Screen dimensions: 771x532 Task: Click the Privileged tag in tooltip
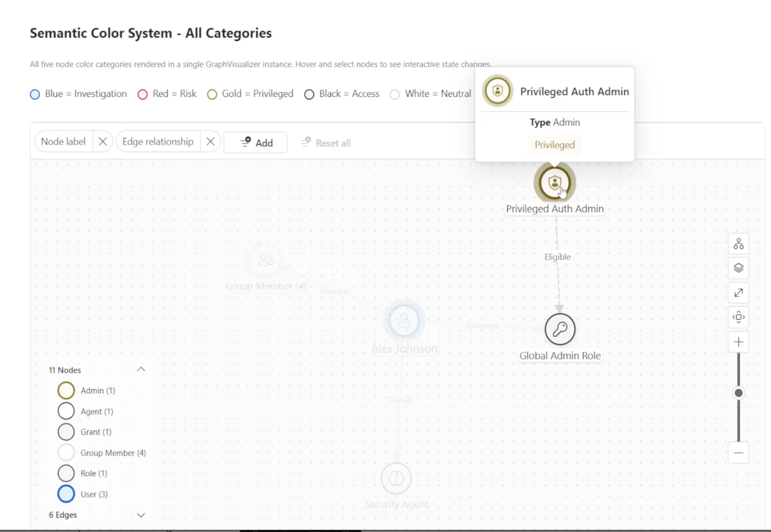pos(555,145)
